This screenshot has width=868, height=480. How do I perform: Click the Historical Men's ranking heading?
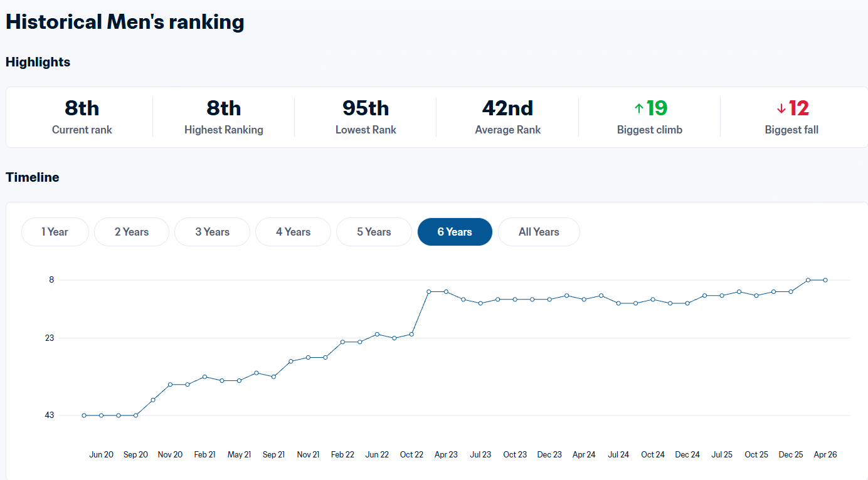(x=125, y=22)
